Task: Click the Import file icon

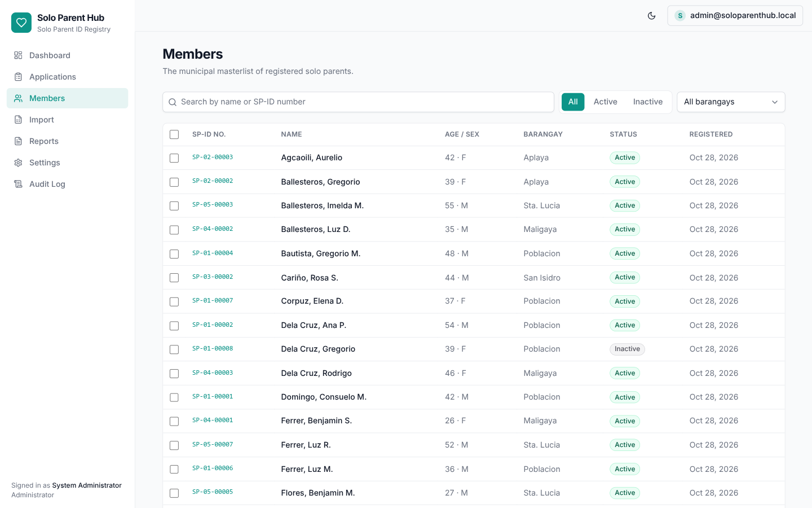Action: coord(18,120)
